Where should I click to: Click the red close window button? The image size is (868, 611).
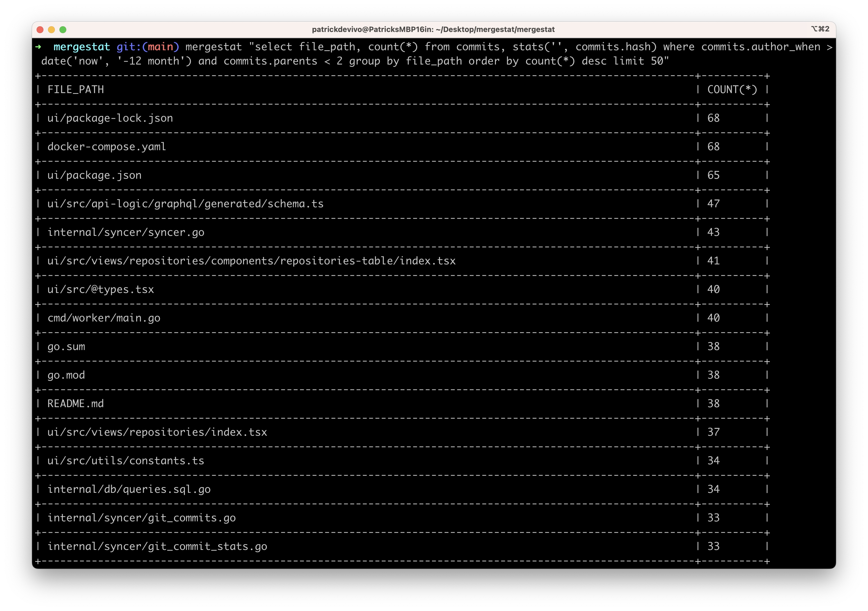pyautogui.click(x=40, y=29)
